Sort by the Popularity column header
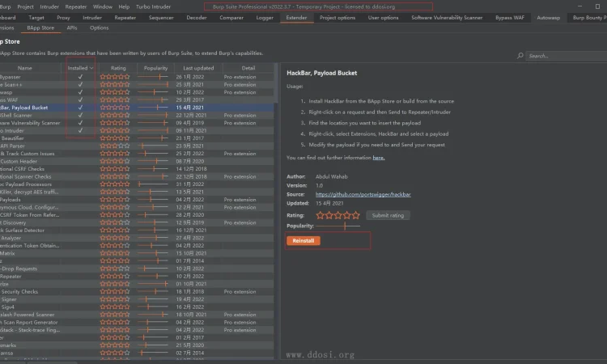The image size is (607, 364). pos(155,68)
